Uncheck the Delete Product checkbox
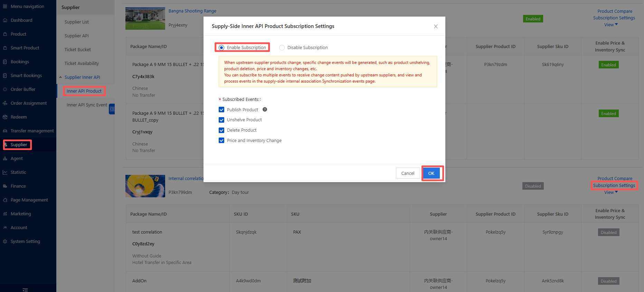 click(221, 130)
